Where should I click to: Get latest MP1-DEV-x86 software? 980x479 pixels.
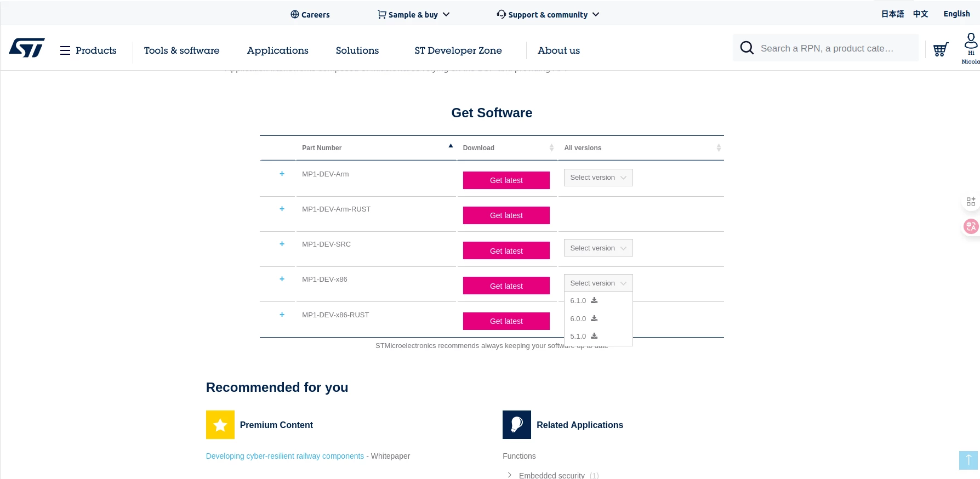[x=506, y=286]
